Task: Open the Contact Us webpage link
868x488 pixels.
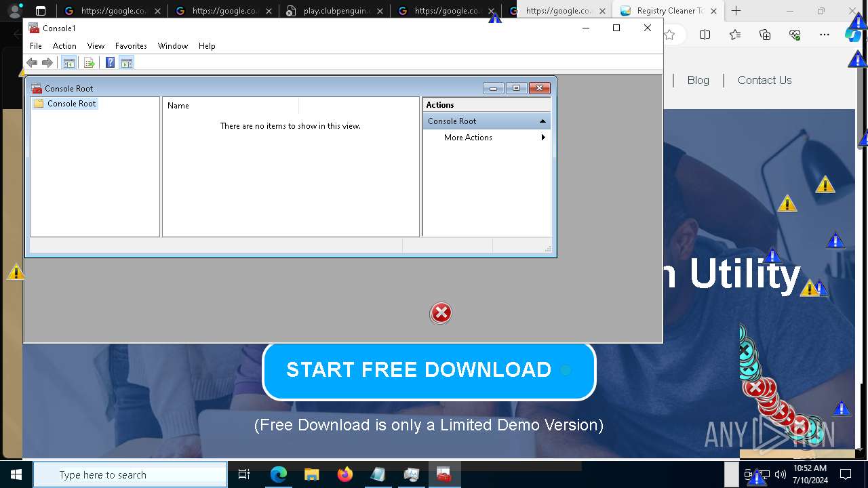Action: click(764, 80)
